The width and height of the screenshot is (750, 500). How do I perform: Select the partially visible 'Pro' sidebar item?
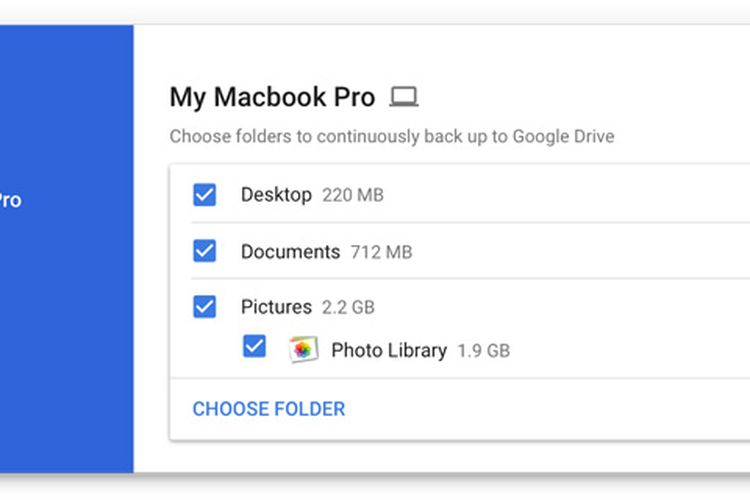tap(11, 200)
